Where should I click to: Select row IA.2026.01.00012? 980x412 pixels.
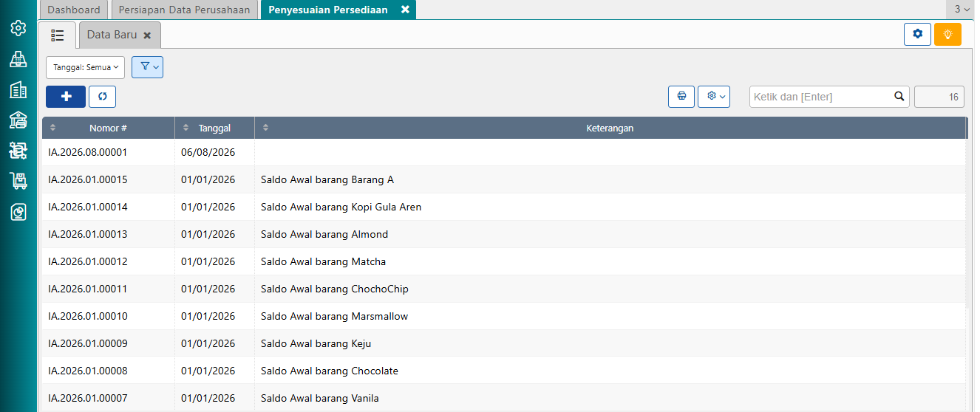(503, 261)
